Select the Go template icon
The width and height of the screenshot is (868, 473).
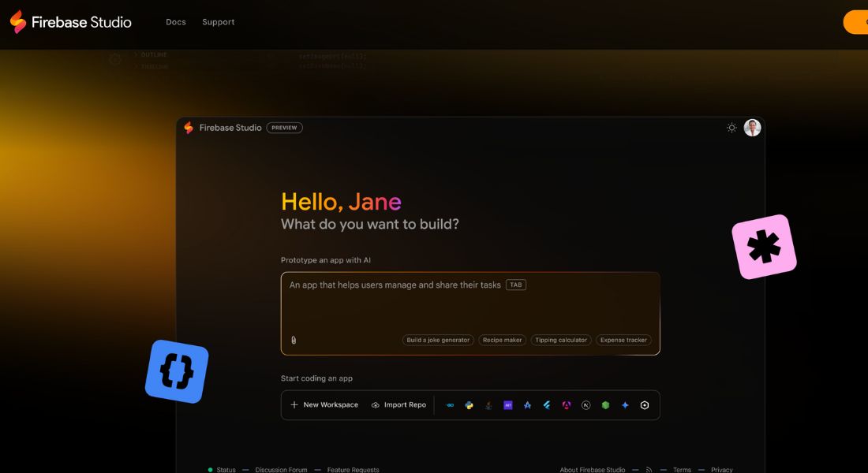[450, 405]
